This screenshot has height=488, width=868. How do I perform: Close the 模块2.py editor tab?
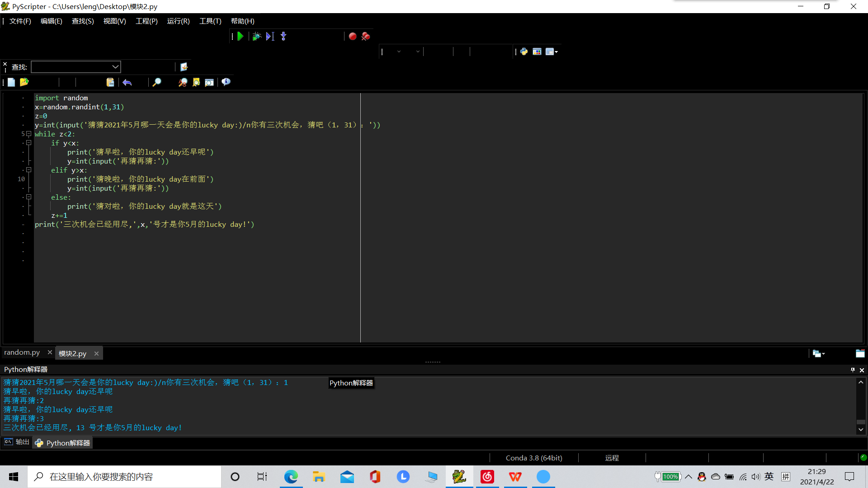click(x=96, y=354)
